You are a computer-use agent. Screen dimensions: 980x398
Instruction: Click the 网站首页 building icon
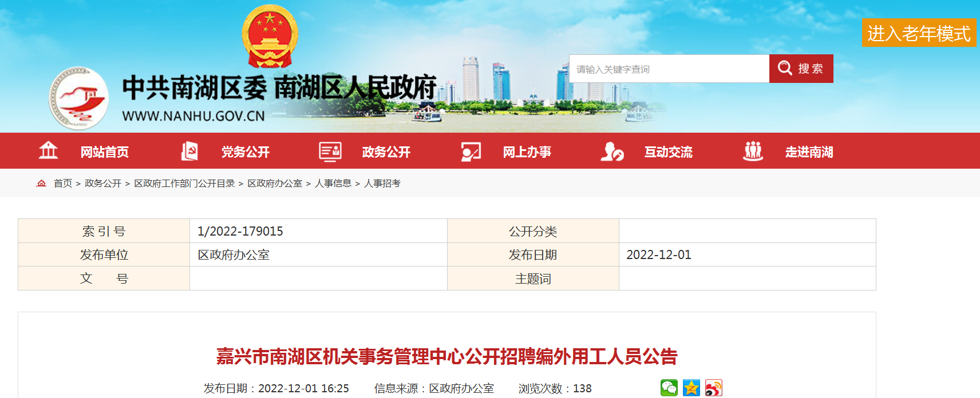point(48,151)
